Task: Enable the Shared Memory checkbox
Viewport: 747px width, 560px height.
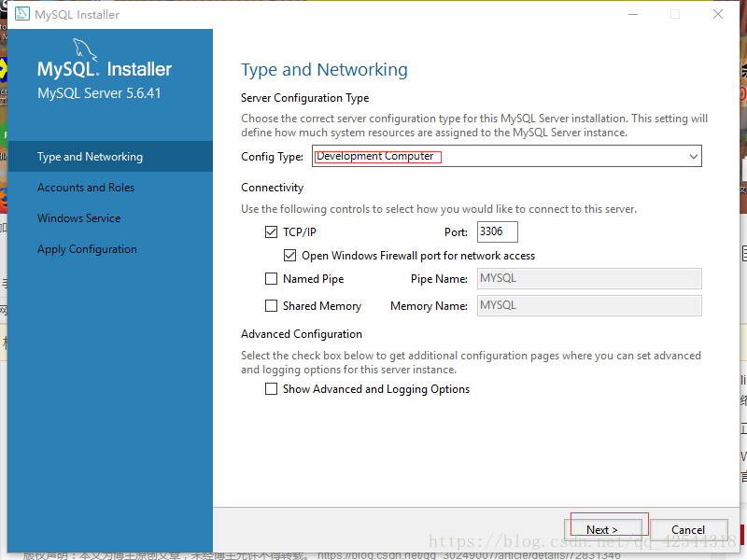Action: tap(271, 306)
